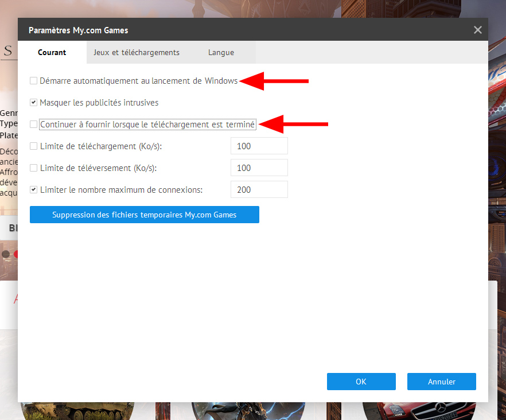This screenshot has height=420, width=506.
Task: Confirm settings with OK button
Action: tap(361, 382)
